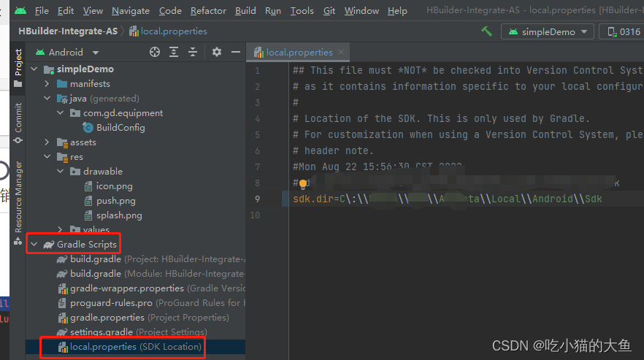Close the local.properties editor tab

(x=341, y=52)
